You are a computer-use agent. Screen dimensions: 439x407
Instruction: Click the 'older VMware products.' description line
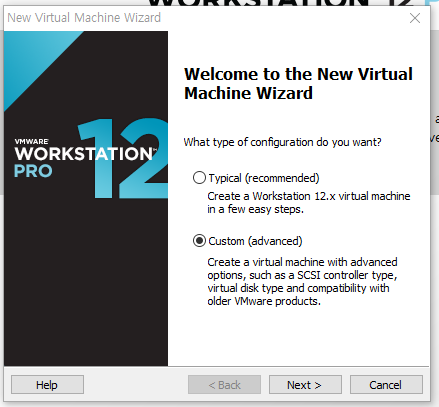click(264, 301)
